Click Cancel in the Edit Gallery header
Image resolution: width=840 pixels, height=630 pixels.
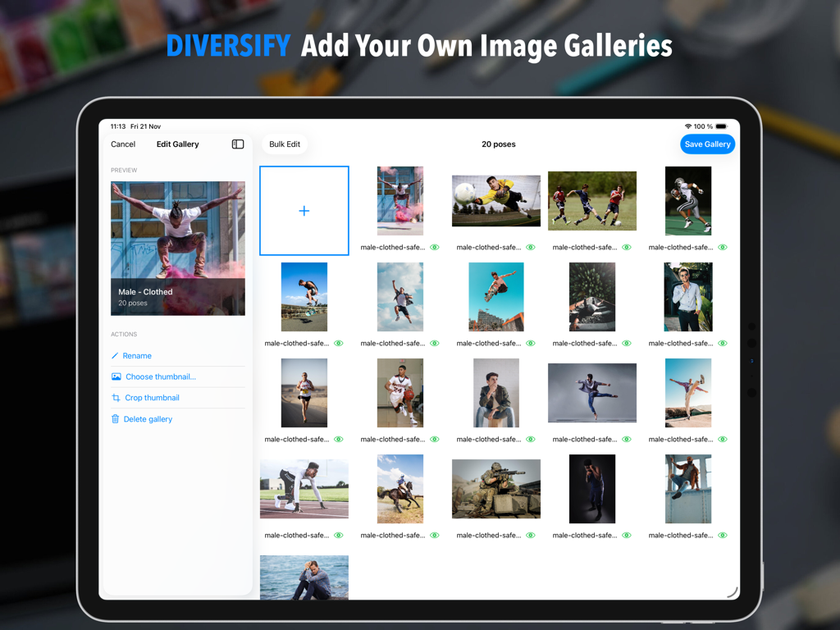click(123, 144)
